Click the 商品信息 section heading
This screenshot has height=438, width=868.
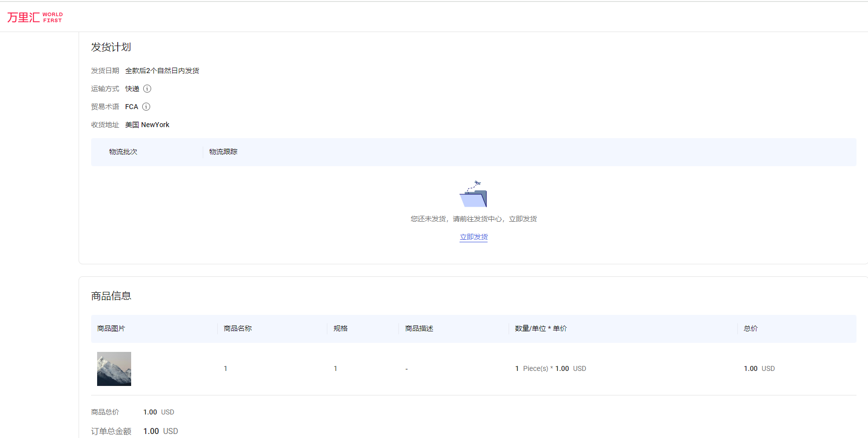(x=111, y=296)
